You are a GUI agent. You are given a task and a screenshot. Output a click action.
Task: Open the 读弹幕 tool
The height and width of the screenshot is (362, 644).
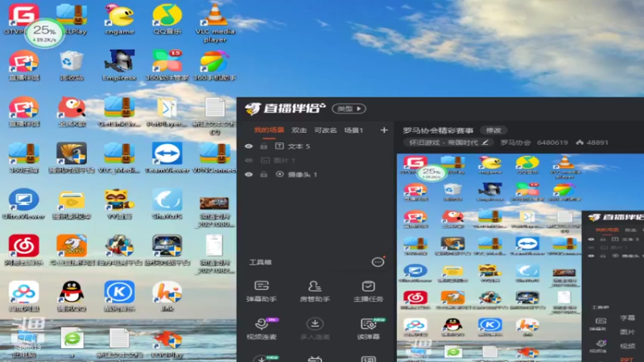pos(368,329)
